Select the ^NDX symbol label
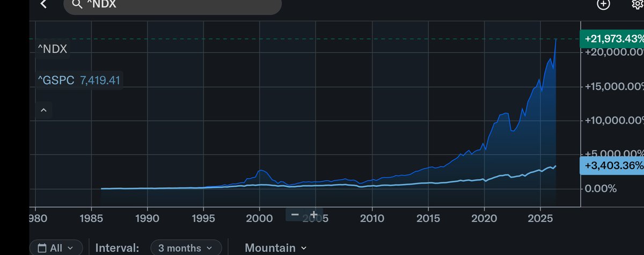This screenshot has width=644, height=255. point(52,48)
